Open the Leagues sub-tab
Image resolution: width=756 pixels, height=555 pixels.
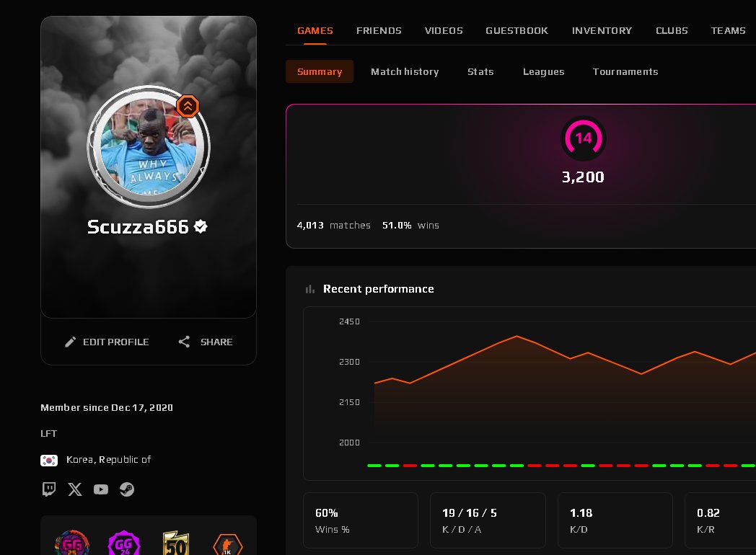[543, 72]
